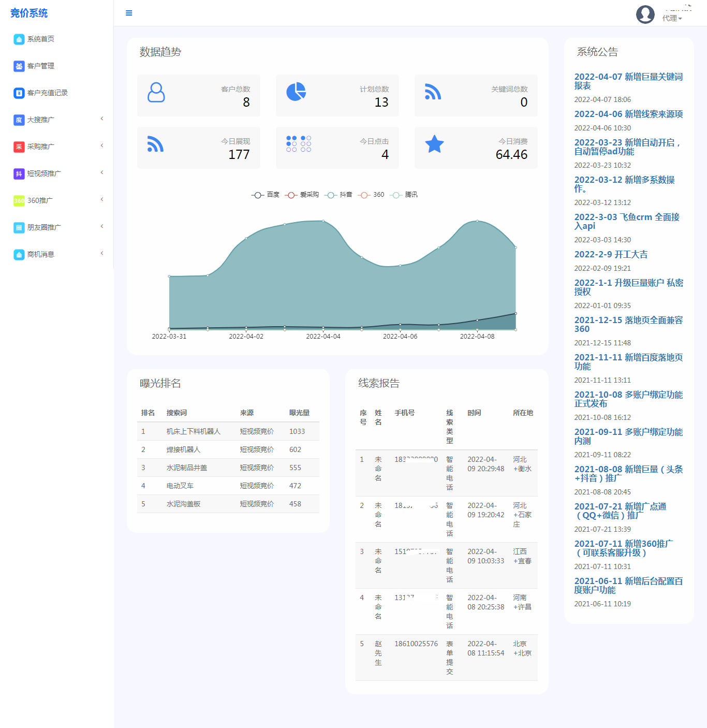The height and width of the screenshot is (728, 707).
Task: Toggle 360 series in chart legend
Action: pyautogui.click(x=371, y=195)
